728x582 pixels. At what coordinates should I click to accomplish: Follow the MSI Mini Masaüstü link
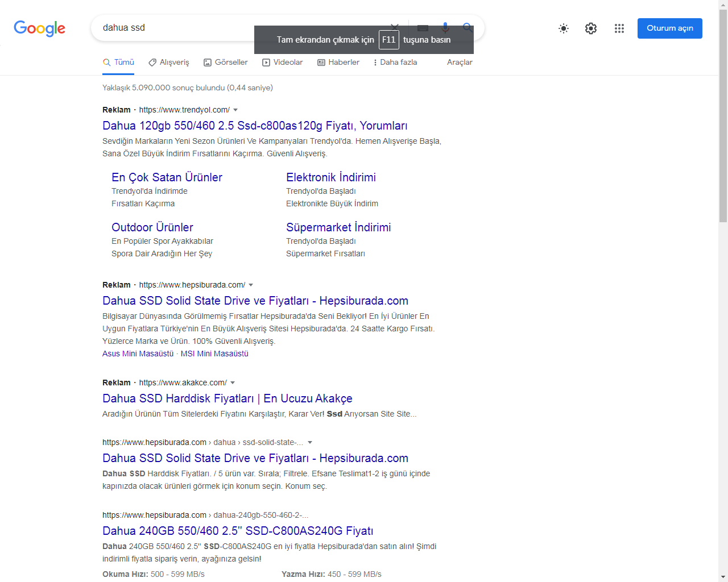[214, 354]
